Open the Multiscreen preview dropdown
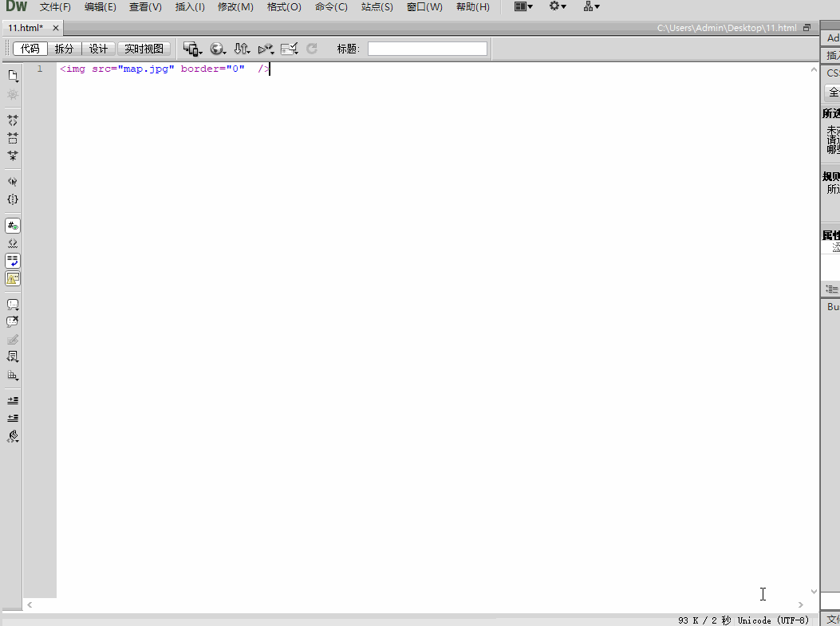Image resolution: width=840 pixels, height=626 pixels. (x=191, y=49)
